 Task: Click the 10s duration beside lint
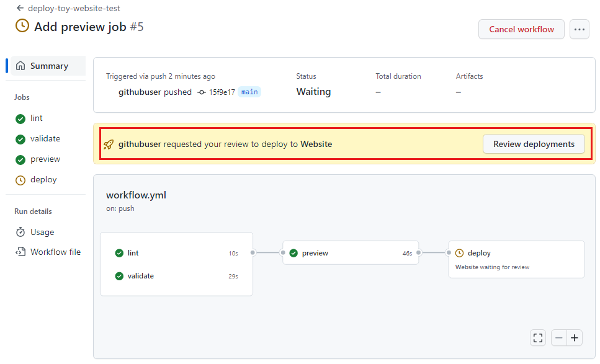click(233, 253)
